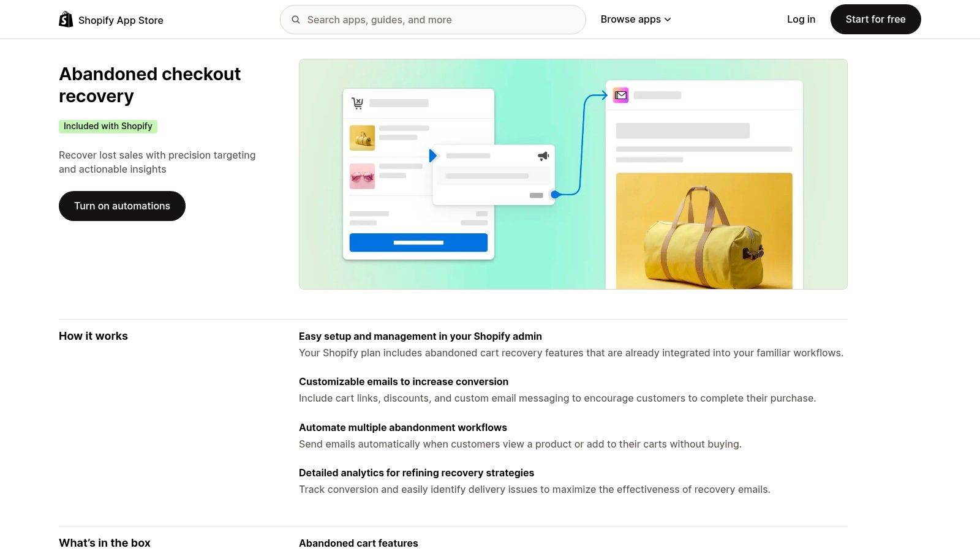Expand the Browse apps dropdown

636,20
